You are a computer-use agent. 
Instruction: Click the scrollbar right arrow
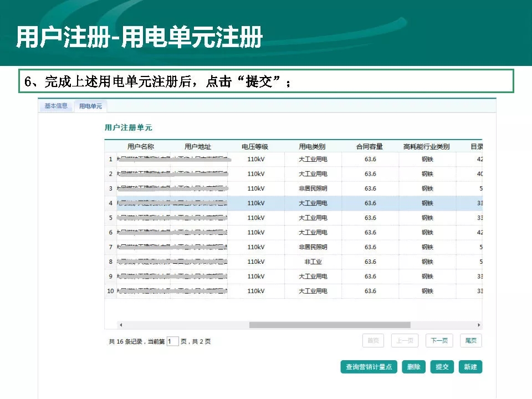(479, 325)
